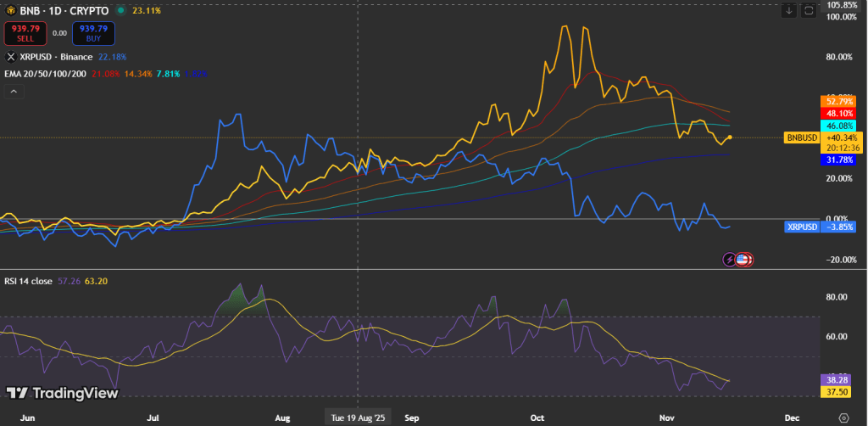Select the EMA 20/50/100/200 indicator legend
The image size is (868, 426).
[45, 74]
